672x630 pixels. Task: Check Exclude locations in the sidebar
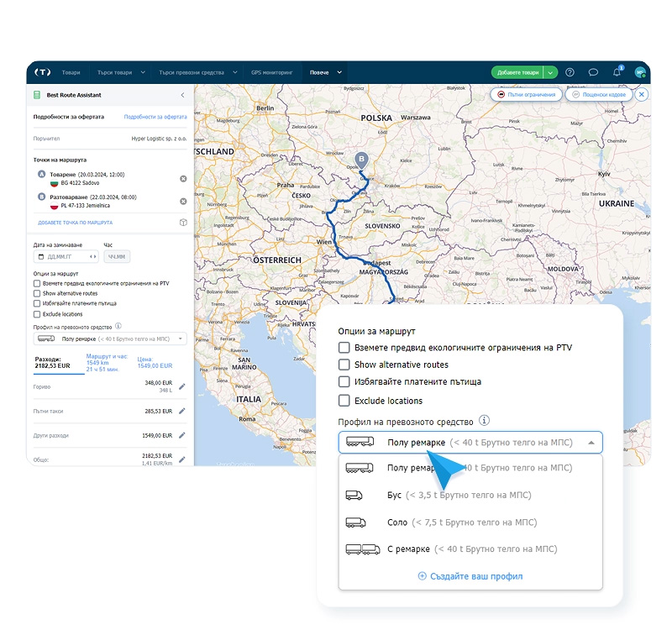pos(37,314)
